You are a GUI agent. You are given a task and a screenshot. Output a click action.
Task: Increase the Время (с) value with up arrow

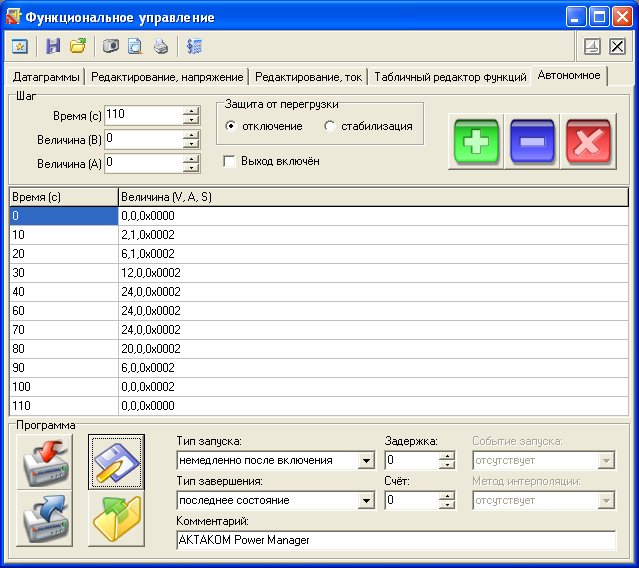click(191, 111)
